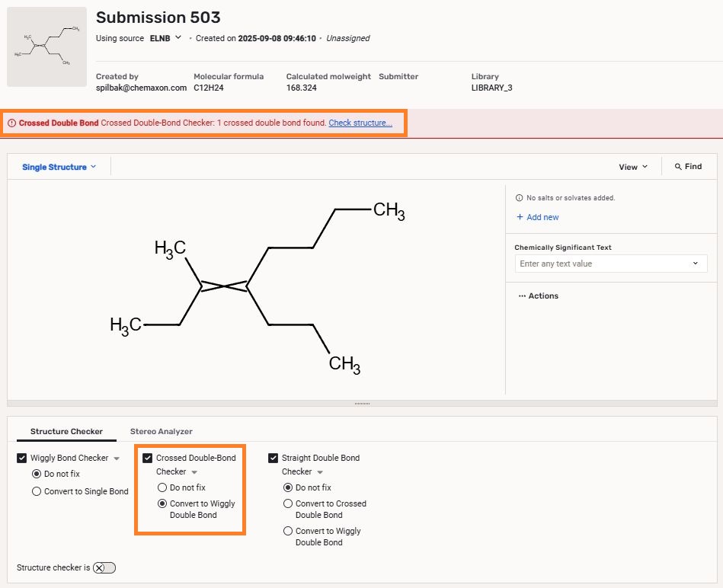Select Convert to Crossed Double Bond option

point(288,503)
